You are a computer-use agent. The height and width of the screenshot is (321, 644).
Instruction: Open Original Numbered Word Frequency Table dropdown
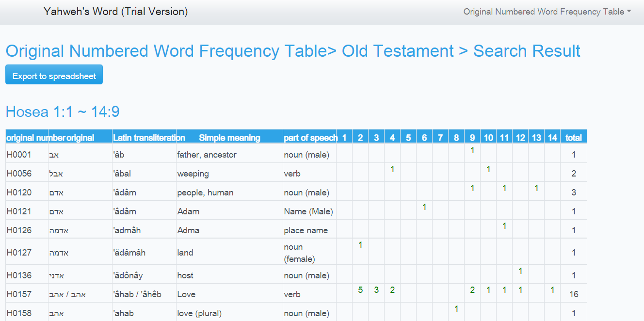(547, 12)
